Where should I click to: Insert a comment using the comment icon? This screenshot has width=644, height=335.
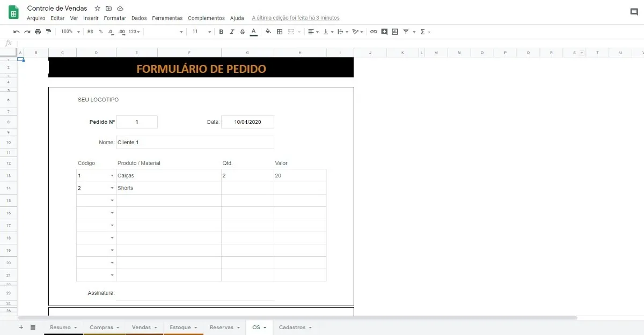tap(384, 32)
